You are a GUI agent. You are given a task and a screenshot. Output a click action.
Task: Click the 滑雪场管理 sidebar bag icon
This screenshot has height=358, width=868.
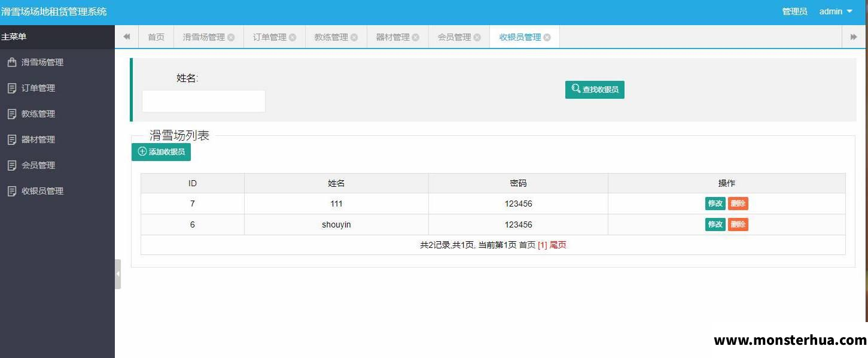tap(11, 62)
